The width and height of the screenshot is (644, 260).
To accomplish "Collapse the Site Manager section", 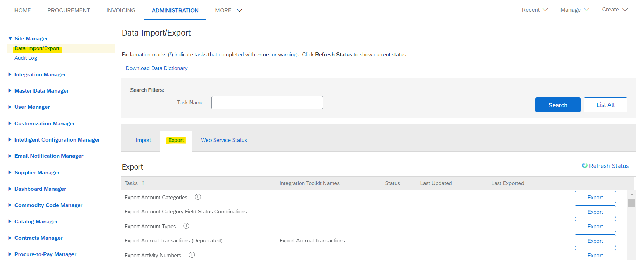I will point(10,38).
